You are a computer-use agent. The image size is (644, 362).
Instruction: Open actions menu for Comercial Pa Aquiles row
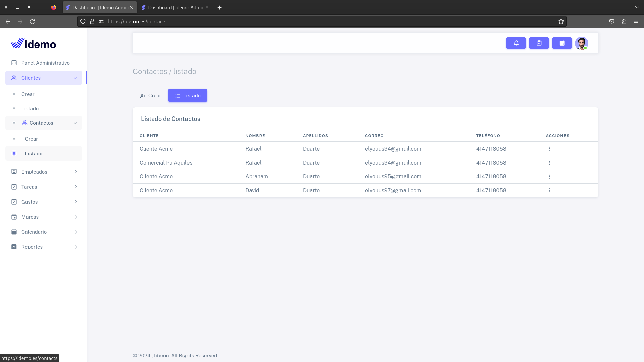click(549, 163)
